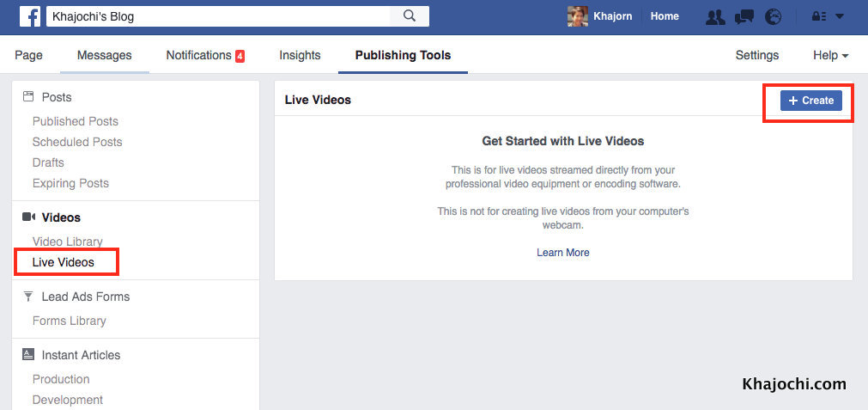Screen dimensions: 868x410
Task: Click the red notifications count badge
Action: tap(240, 56)
